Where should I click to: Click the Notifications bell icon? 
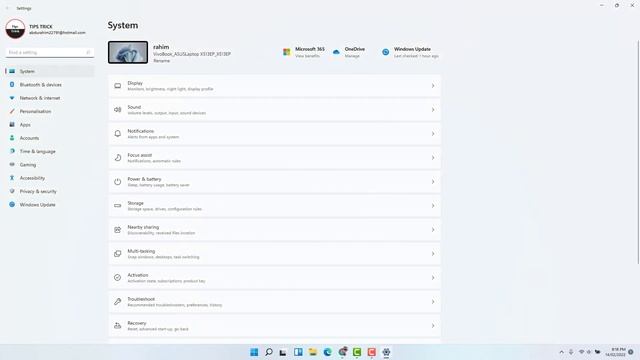[118, 134]
